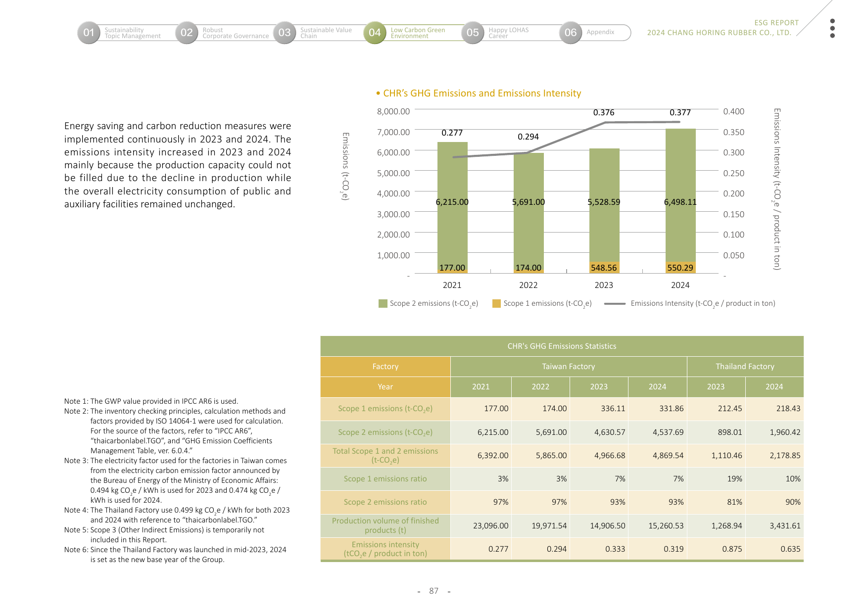Click the chart title CHR's GHG Emissions and Emissions Intensity
The width and height of the screenshot is (868, 614).
pos(482,94)
